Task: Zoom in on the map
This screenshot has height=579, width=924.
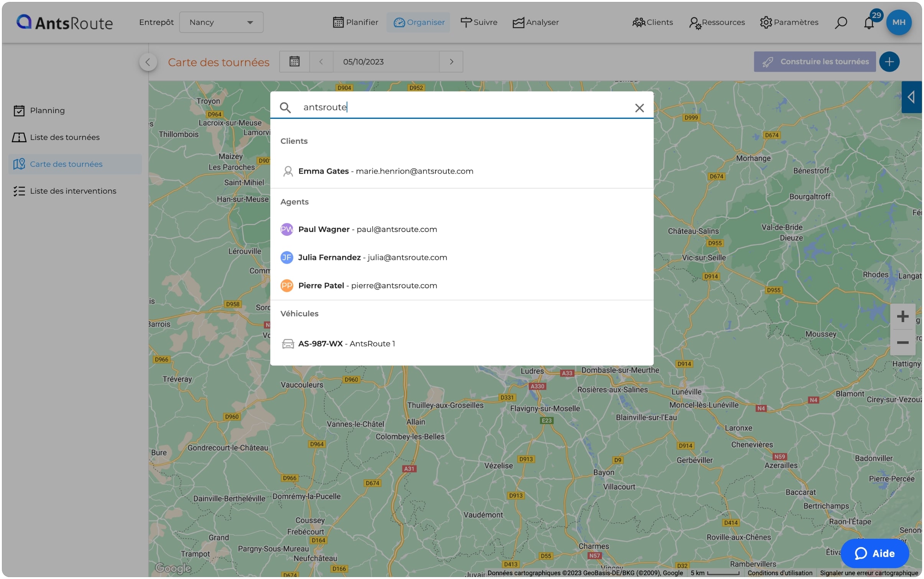Action: [x=903, y=316]
